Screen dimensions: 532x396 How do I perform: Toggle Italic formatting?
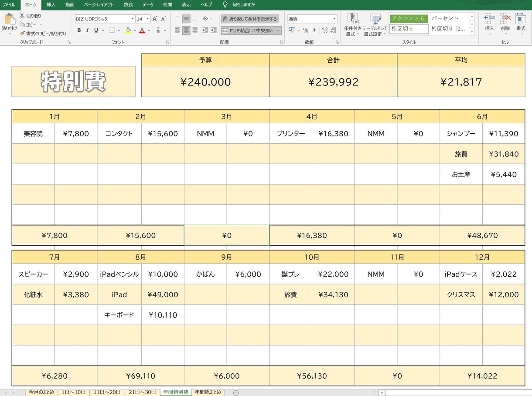(87, 30)
